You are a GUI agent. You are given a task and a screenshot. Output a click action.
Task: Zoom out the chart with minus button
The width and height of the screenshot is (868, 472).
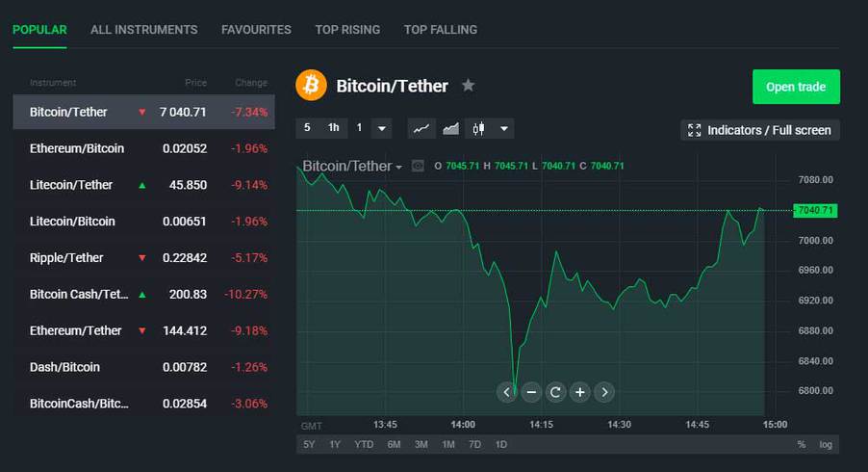point(531,392)
